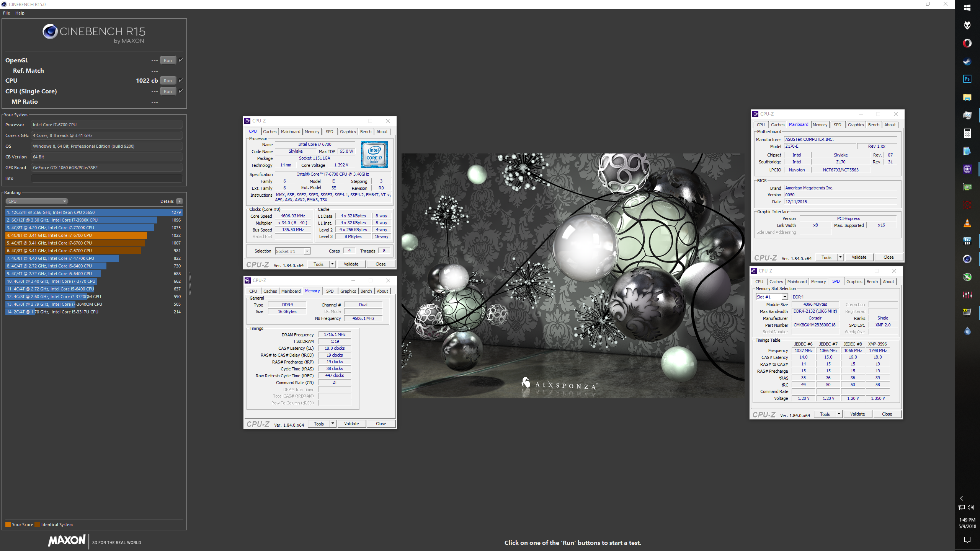
Task: Select ranking row Intel Core i5-3317U
Action: coord(94,312)
